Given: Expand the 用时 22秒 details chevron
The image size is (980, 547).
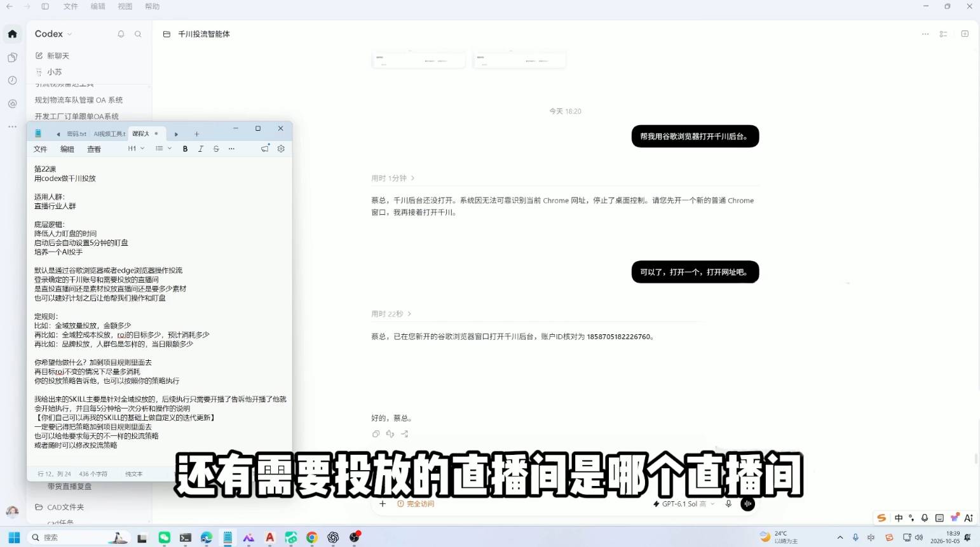Looking at the screenshot, I should click(x=409, y=314).
